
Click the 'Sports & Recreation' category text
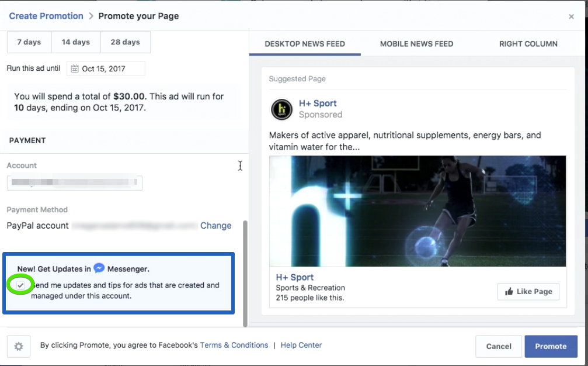(310, 288)
